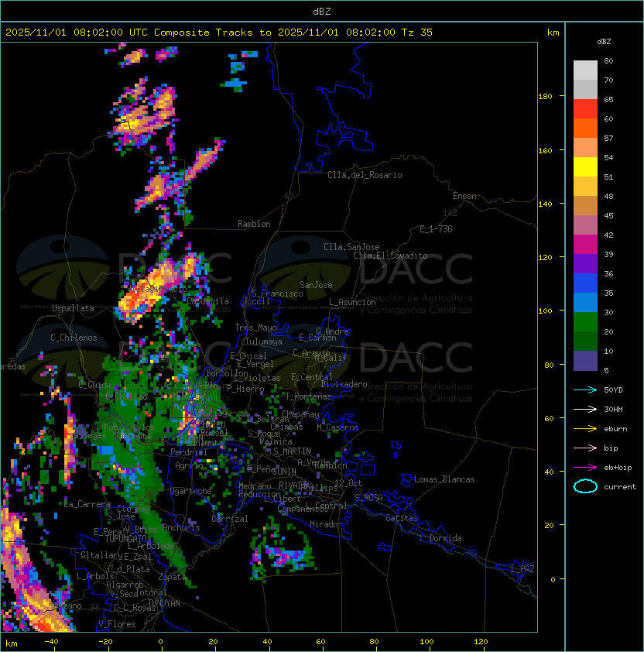Click the cyan 50YD arrow symbol
Viewport: 644px width, 652px height.
tap(585, 390)
